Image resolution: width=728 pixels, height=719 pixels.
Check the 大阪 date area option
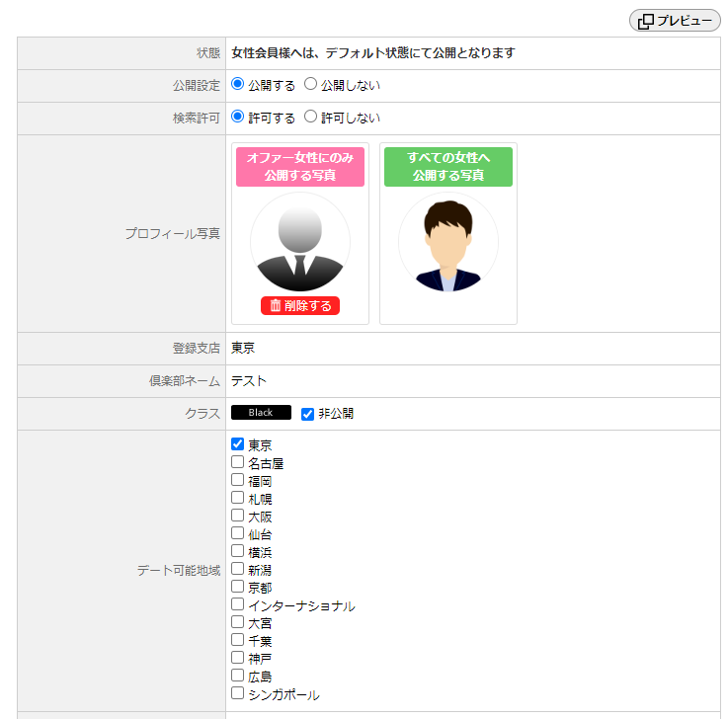[x=237, y=516]
